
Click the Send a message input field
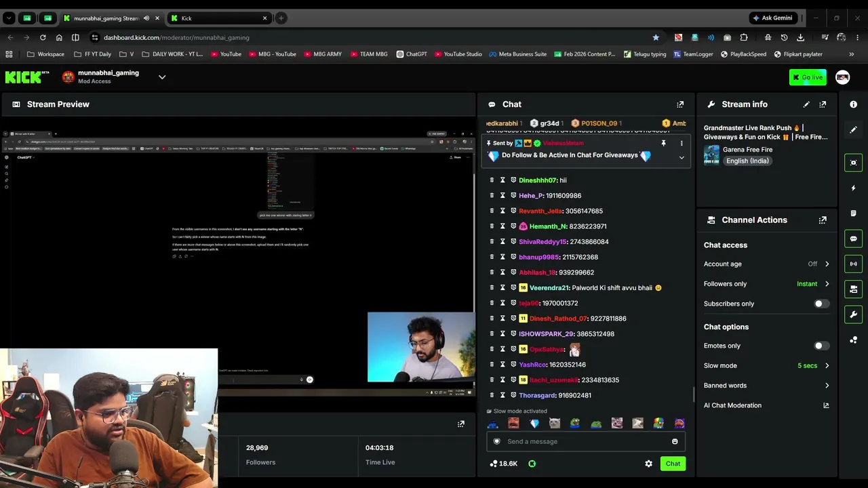point(586,441)
